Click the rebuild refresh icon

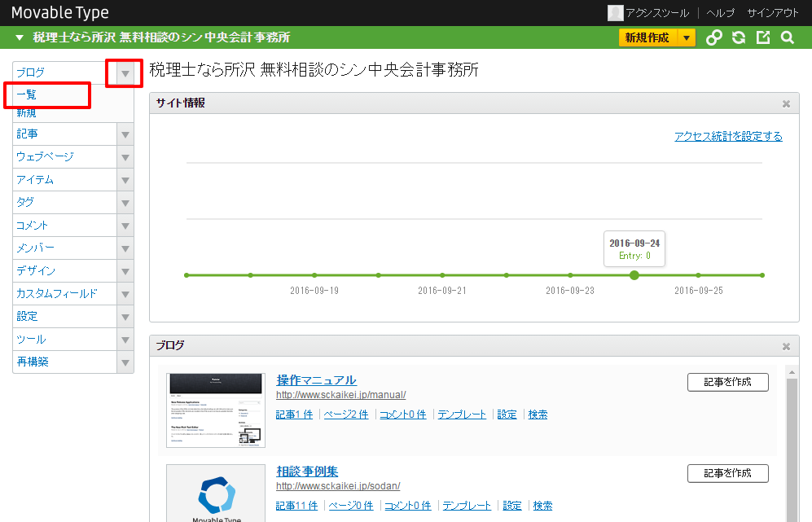(x=739, y=37)
